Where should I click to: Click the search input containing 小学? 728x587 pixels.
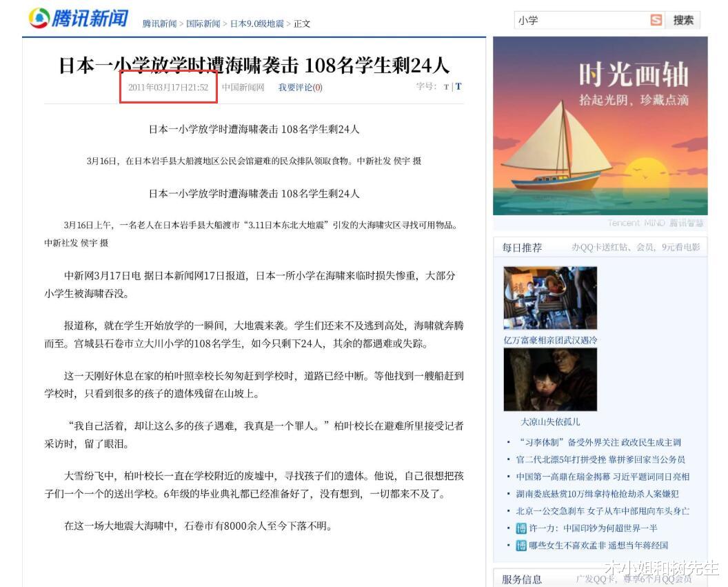click(572, 20)
